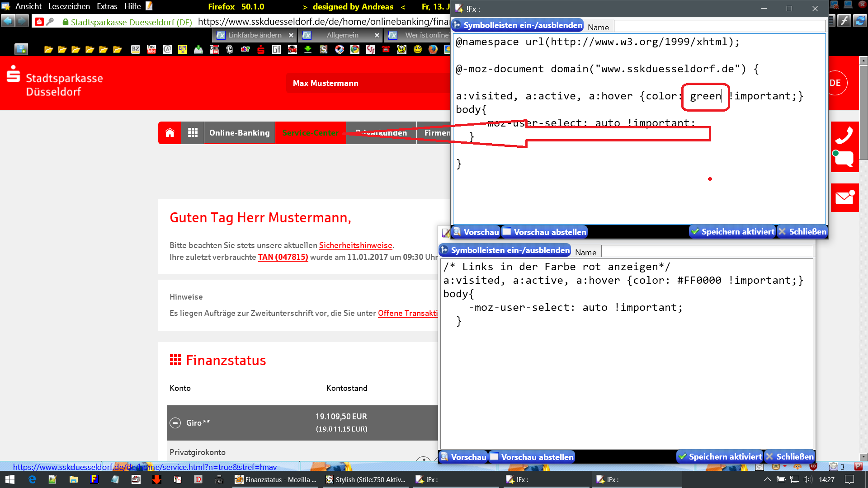Switch to the Allgemein tab

342,35
